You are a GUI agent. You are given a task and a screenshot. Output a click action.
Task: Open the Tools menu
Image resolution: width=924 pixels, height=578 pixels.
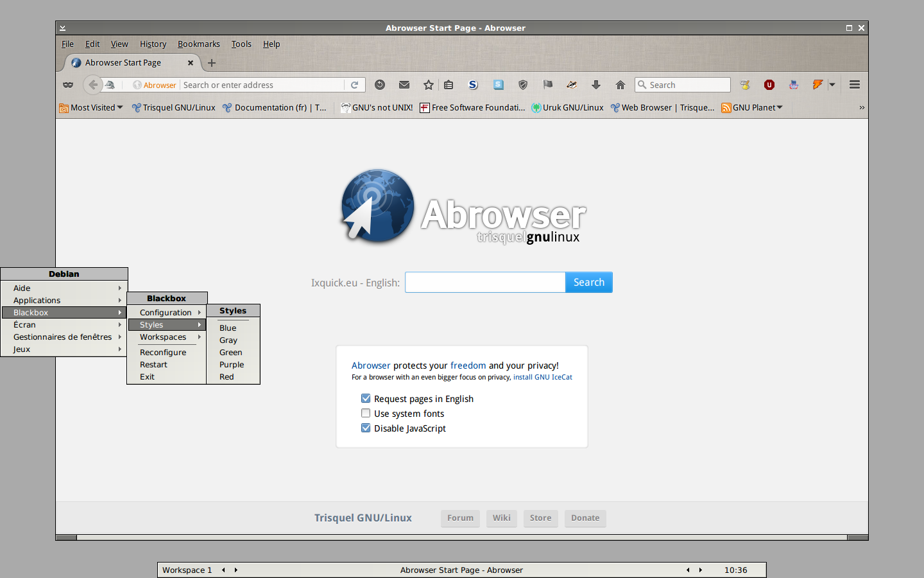click(x=241, y=44)
